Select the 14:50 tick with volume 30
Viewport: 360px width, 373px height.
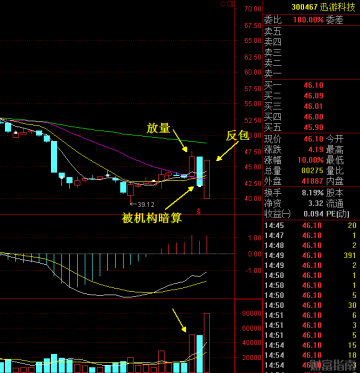[x=311, y=305]
